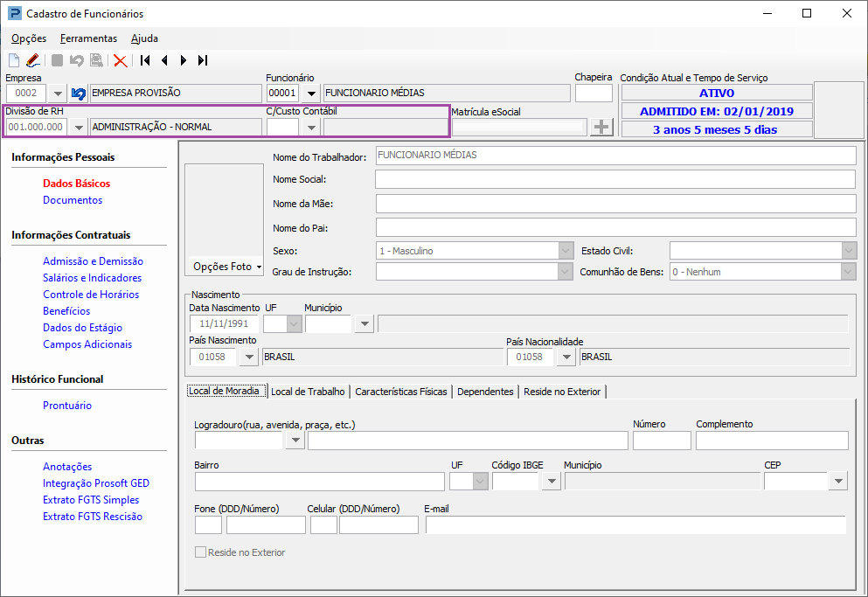Expand the C/Custo Contábil dropdown
Viewport: 868px width, 597px height.
311,128
